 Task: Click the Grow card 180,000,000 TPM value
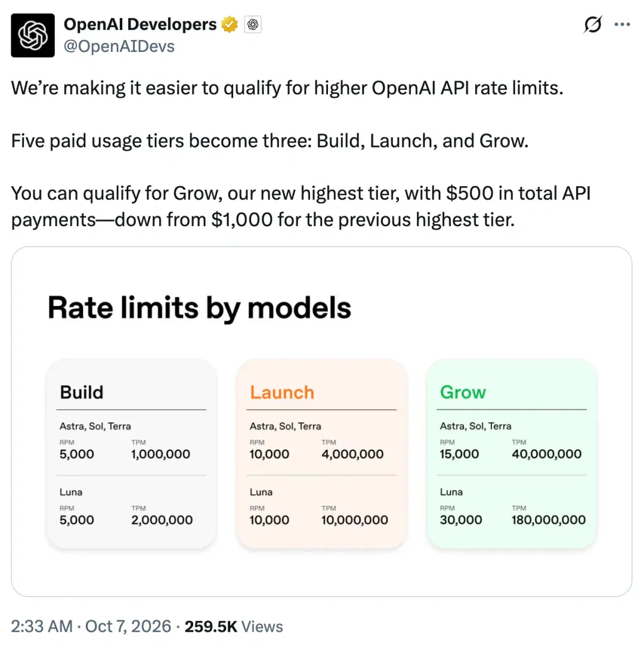[x=549, y=520]
